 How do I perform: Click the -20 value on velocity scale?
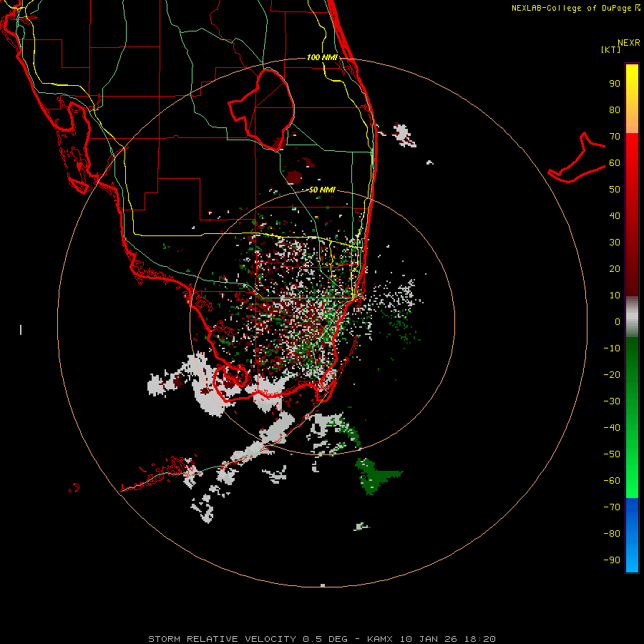pyautogui.click(x=612, y=375)
